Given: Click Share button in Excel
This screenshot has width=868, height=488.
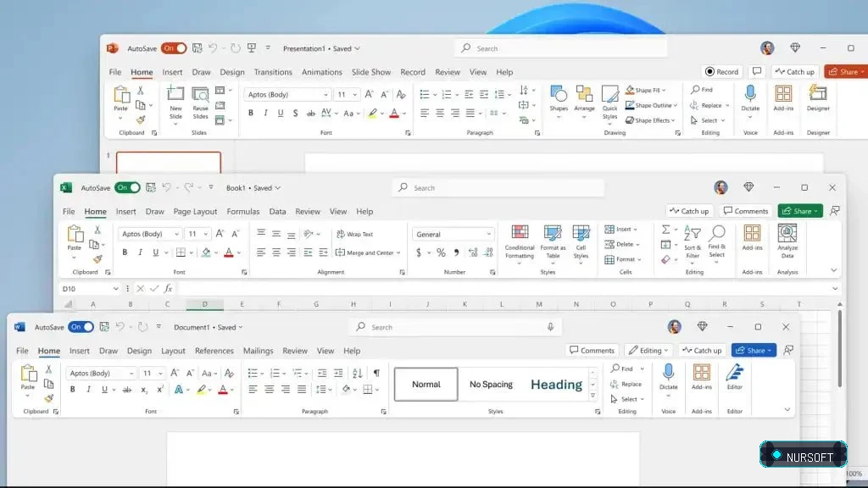Looking at the screenshot, I should [x=800, y=211].
